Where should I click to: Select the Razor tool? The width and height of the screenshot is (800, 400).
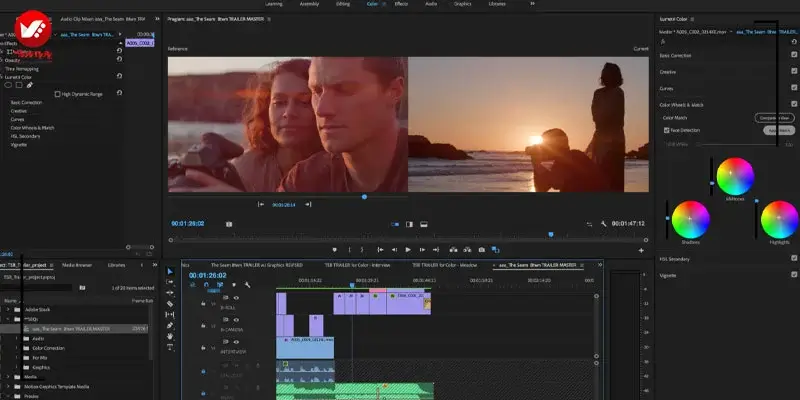tap(170, 304)
